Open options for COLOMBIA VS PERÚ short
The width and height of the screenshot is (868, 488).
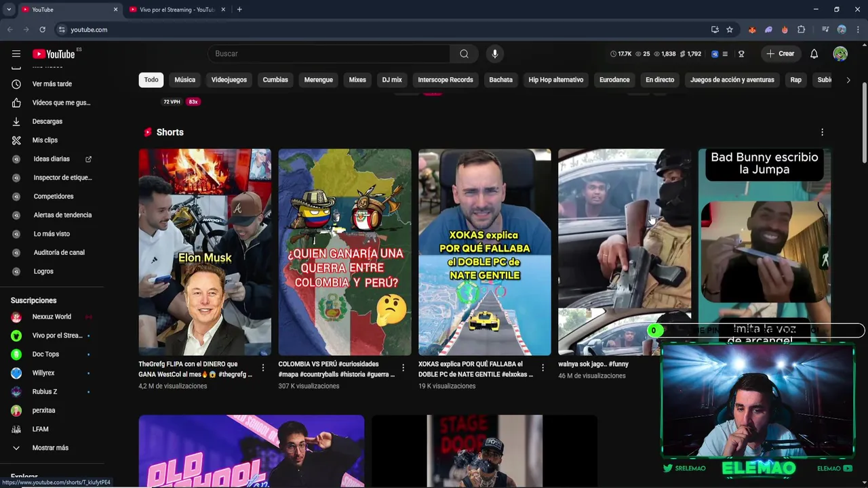[x=403, y=368]
